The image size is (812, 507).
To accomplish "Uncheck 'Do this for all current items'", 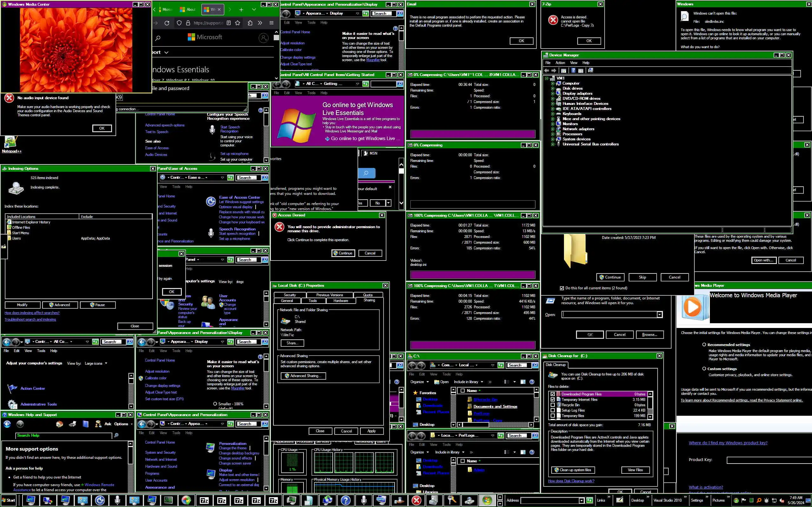I will 562,288.
